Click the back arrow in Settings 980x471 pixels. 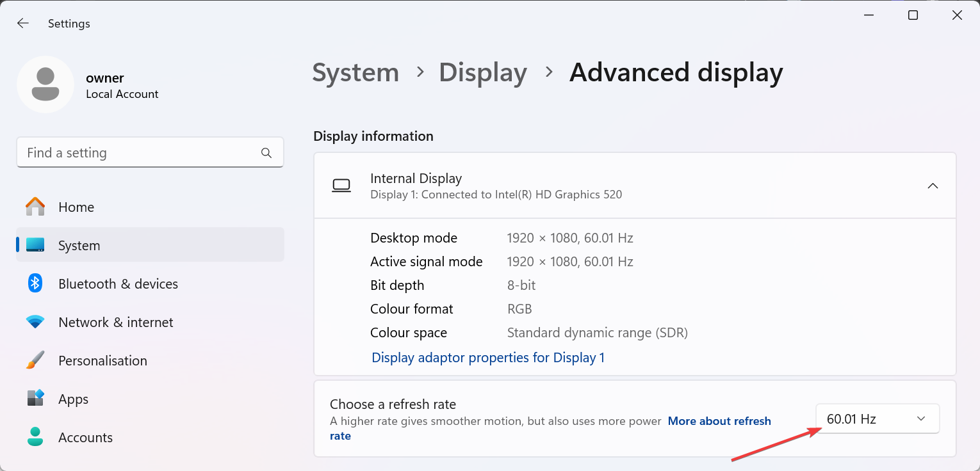[x=23, y=24]
